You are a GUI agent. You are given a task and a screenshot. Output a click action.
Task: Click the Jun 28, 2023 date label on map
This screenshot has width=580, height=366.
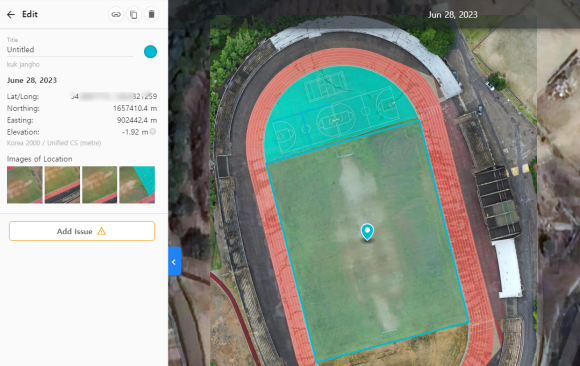pos(452,15)
